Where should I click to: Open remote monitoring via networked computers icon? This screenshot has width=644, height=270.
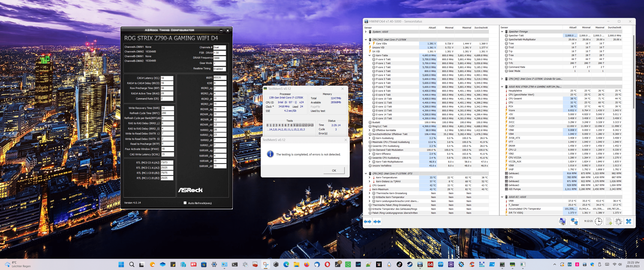[x=574, y=221]
